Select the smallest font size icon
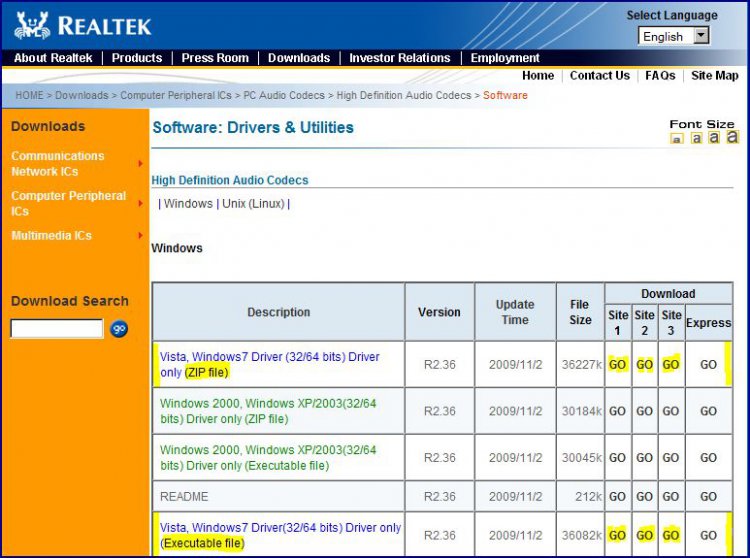Viewport: 750px width, 558px height. tap(677, 139)
